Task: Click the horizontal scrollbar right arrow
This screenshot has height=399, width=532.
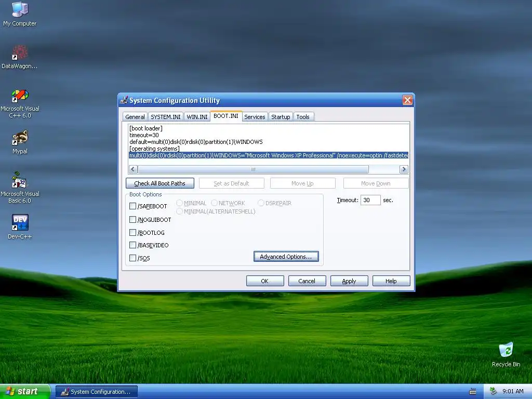Action: (x=404, y=169)
